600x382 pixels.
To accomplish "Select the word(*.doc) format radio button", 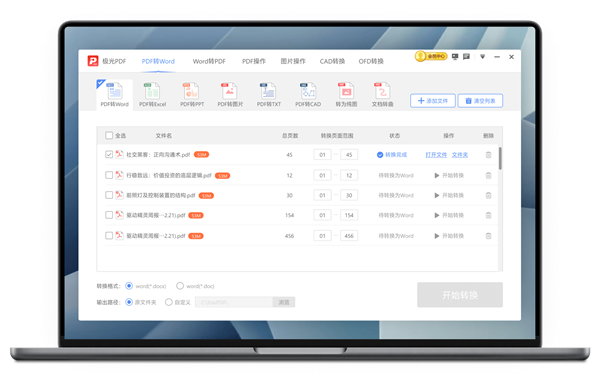I will coord(180,286).
